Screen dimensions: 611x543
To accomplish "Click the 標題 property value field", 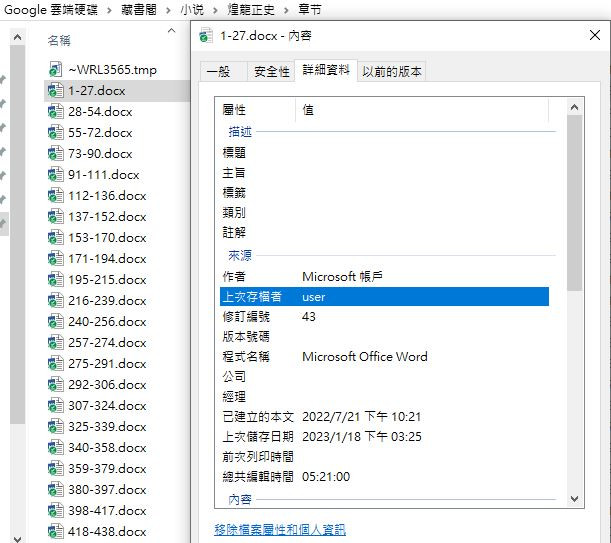I will [x=425, y=152].
